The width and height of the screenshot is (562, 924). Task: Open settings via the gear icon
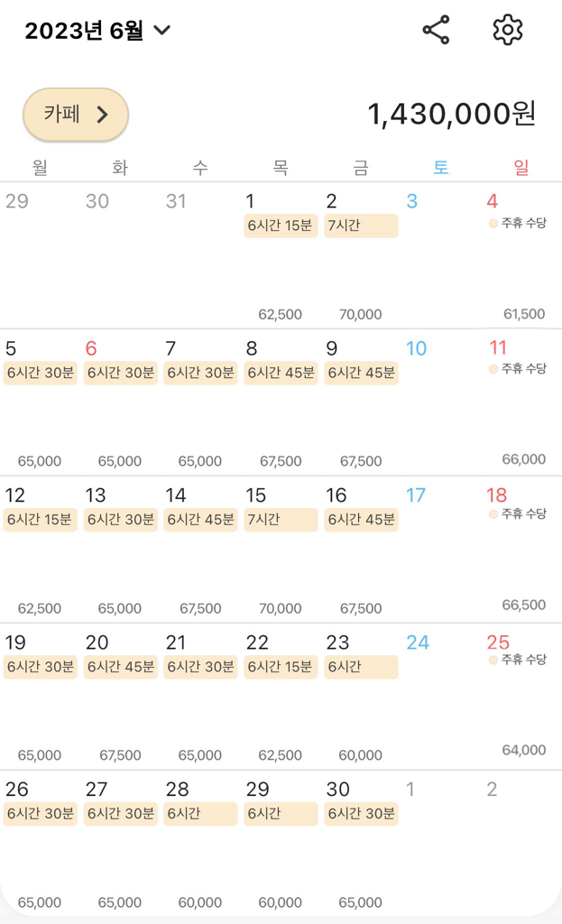[x=508, y=30]
